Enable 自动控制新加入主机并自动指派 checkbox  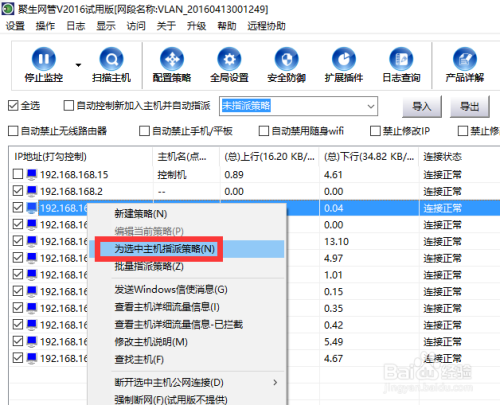[x=69, y=106]
